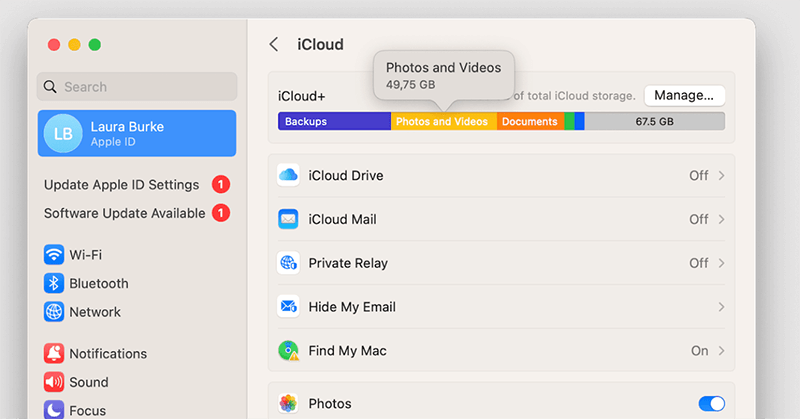Click the Find My Mac radar icon

pos(288,351)
